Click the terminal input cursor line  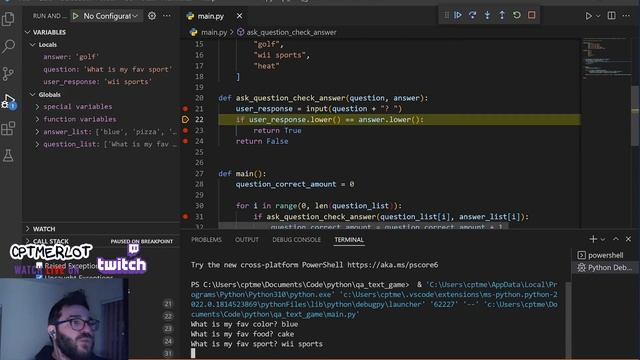click(x=193, y=353)
